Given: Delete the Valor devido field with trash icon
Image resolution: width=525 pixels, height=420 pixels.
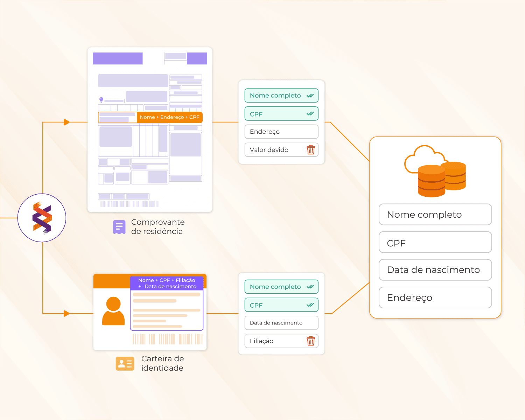Looking at the screenshot, I should (x=310, y=150).
